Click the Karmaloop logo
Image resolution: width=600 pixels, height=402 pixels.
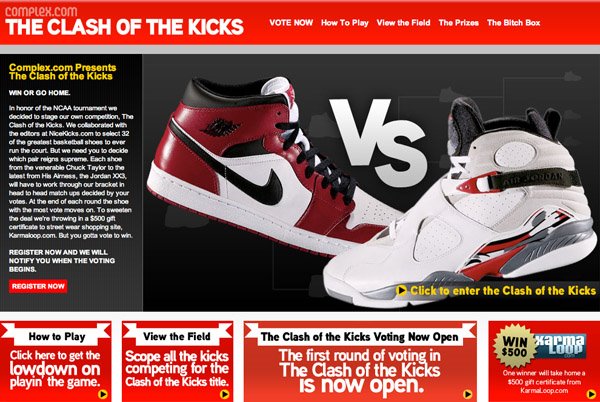click(x=561, y=346)
